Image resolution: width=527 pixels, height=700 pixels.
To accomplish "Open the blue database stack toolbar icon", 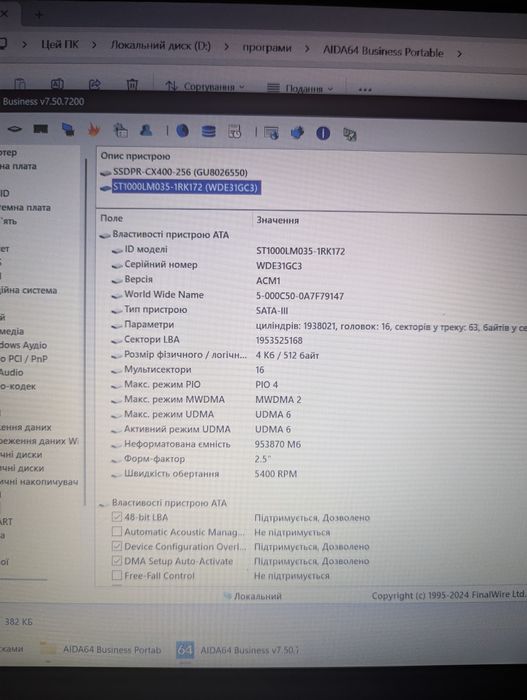I will click(208, 131).
